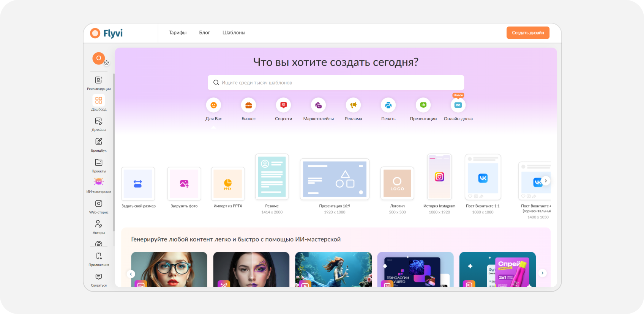The image size is (644, 314).
Task: Click the Flyvi logo
Action: [x=106, y=33]
